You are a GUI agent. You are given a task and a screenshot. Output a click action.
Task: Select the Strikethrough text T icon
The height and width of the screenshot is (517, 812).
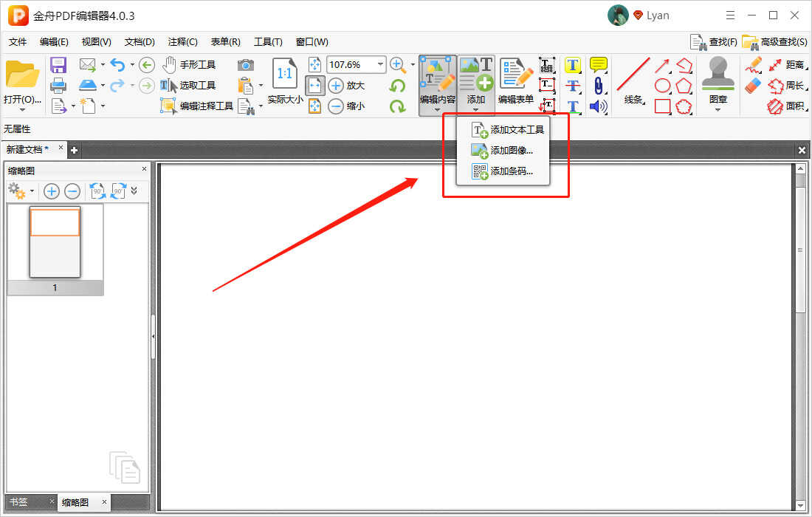(572, 86)
